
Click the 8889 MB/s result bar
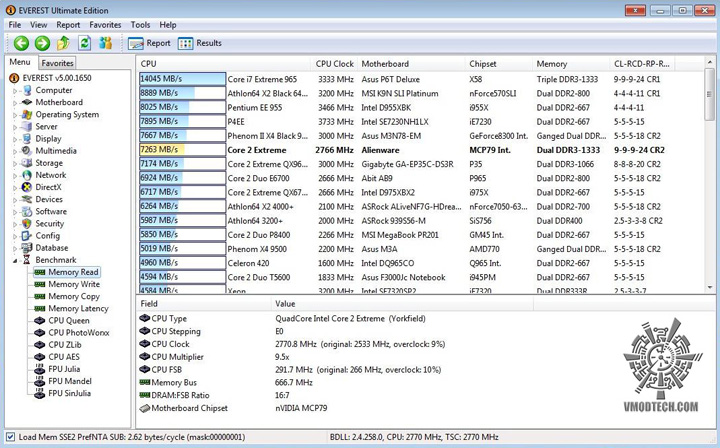pos(182,93)
